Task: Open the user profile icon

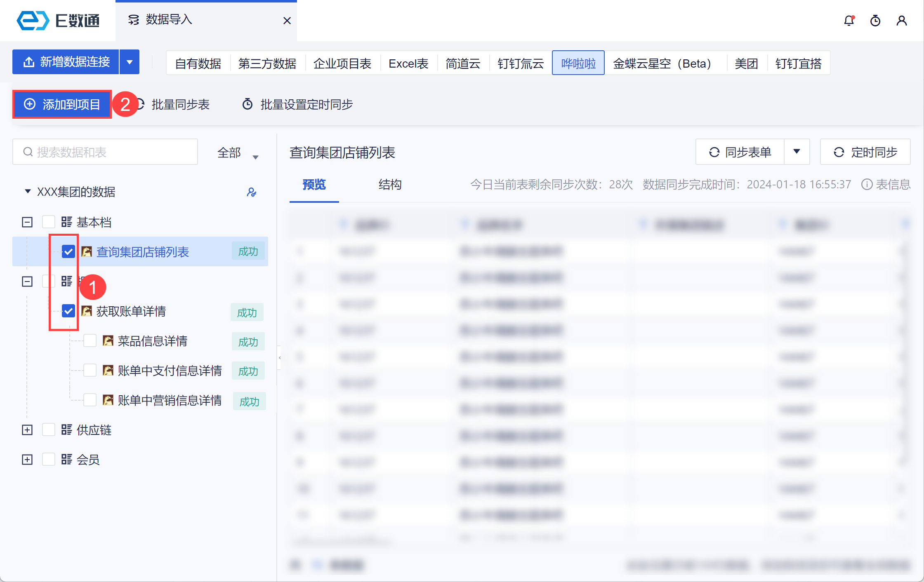Action: pos(901,21)
